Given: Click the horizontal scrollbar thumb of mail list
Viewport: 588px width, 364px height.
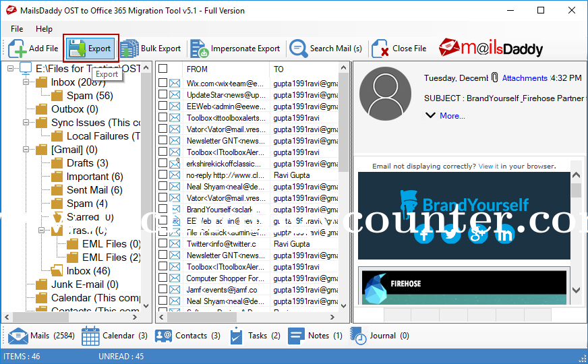Looking at the screenshot, I should pyautogui.click(x=202, y=317).
